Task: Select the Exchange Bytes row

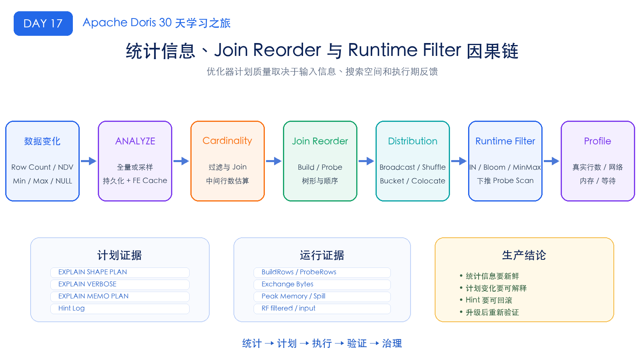Action: (x=322, y=284)
